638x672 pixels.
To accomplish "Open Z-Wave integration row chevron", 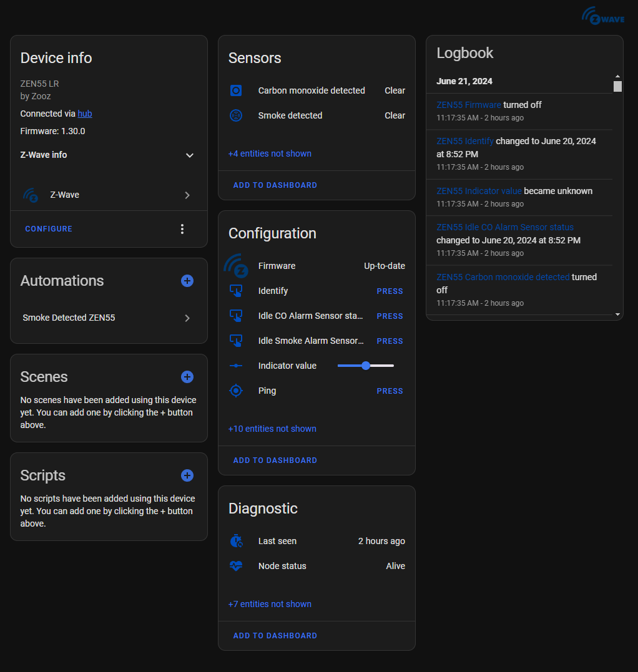I will pos(187,195).
